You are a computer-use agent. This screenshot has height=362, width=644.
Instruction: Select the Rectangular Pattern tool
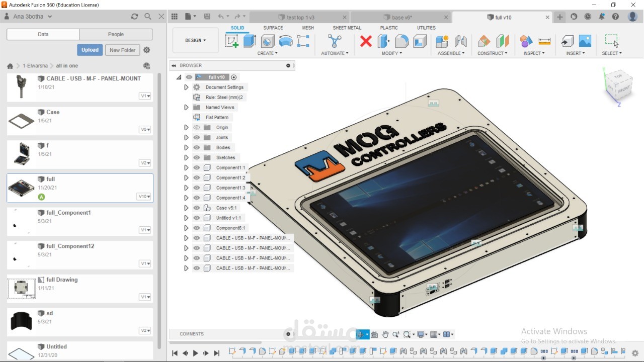click(303, 41)
